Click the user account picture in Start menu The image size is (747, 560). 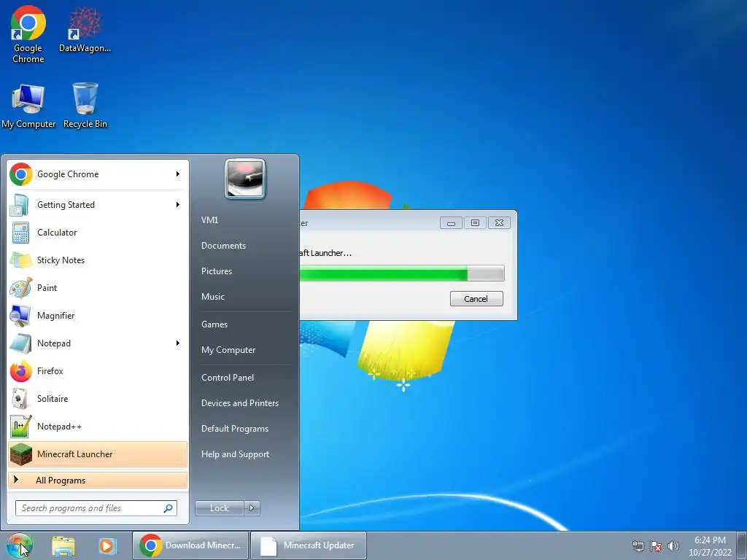(245, 179)
